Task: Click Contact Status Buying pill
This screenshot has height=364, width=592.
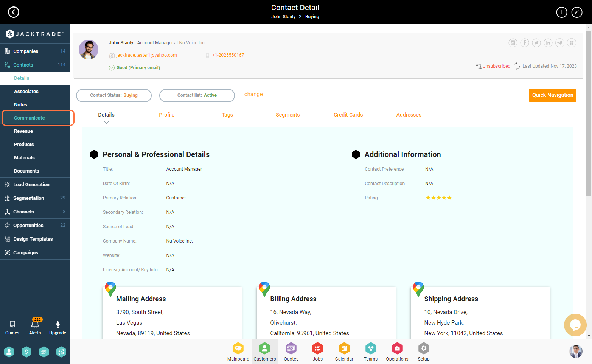Action: coord(114,95)
